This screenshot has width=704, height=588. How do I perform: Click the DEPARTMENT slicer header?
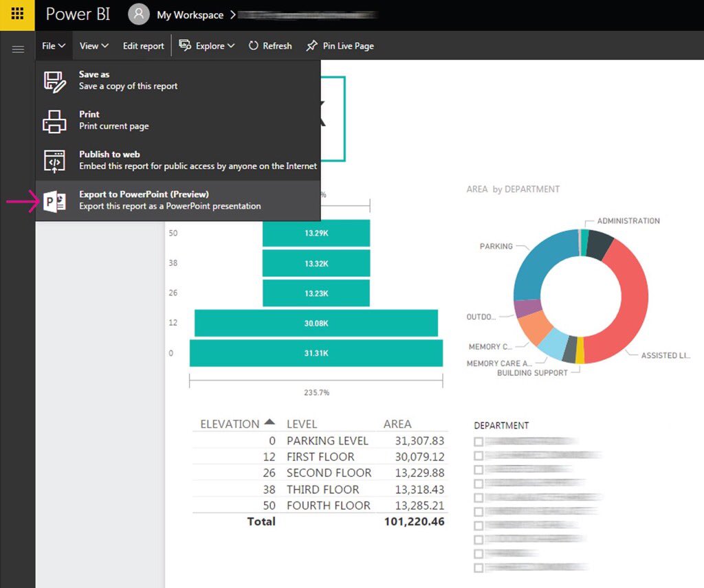[x=501, y=426]
